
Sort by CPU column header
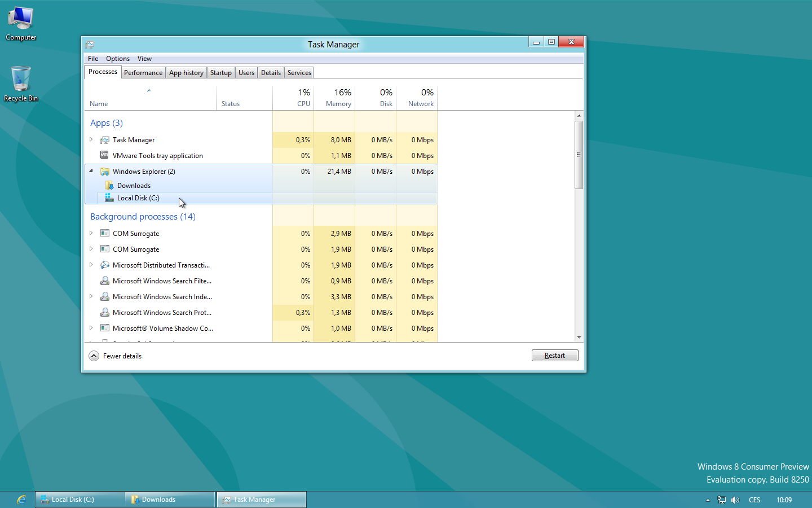293,98
